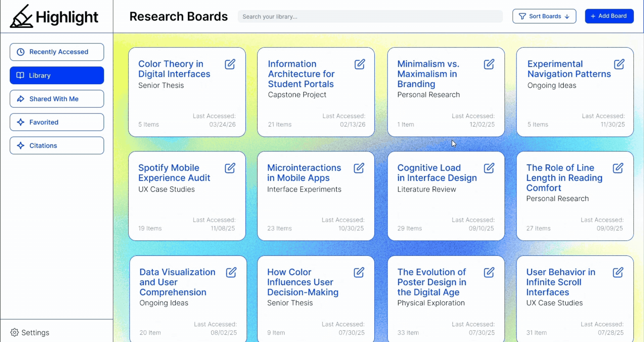The height and width of the screenshot is (342, 644).
Task: Click edit icon on Role of Line Length board
Action: point(618,168)
